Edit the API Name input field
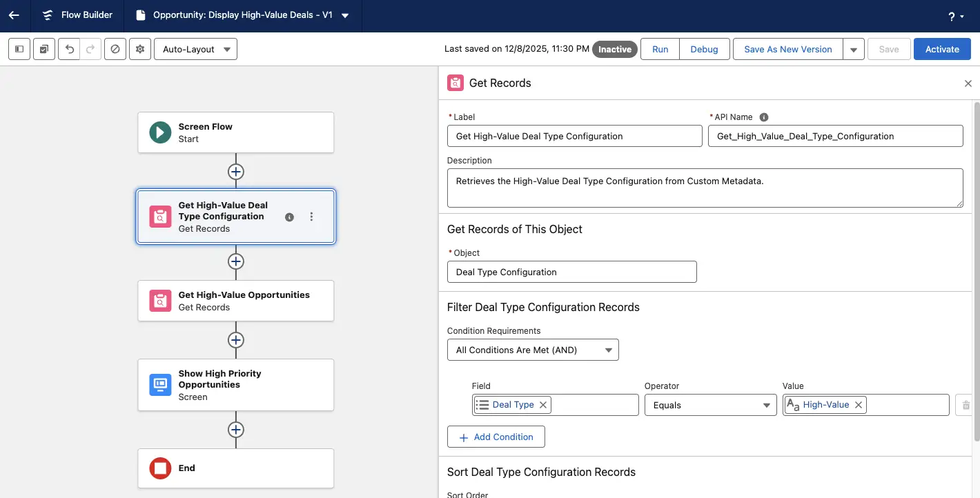 pyautogui.click(x=836, y=136)
